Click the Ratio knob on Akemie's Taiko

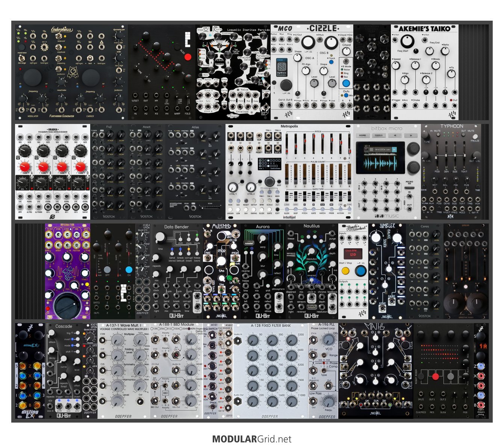coord(445,51)
